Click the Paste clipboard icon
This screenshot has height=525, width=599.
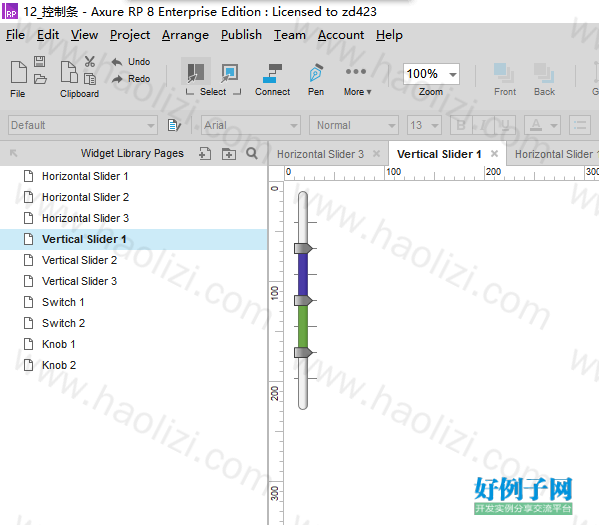pyautogui.click(x=69, y=72)
